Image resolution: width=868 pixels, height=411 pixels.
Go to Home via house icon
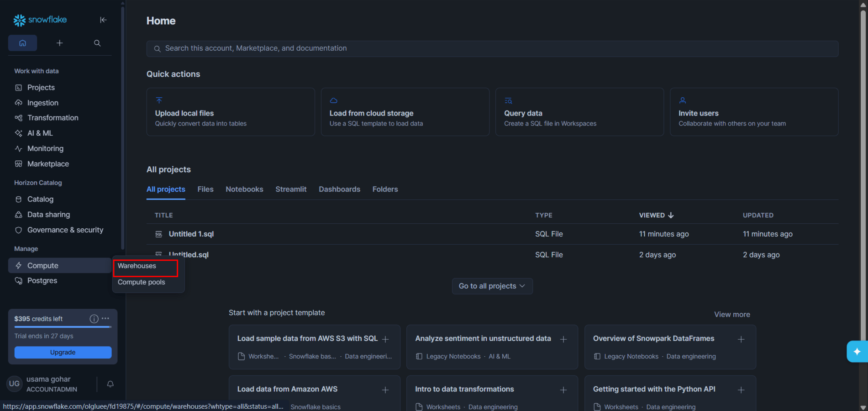pyautogui.click(x=22, y=43)
